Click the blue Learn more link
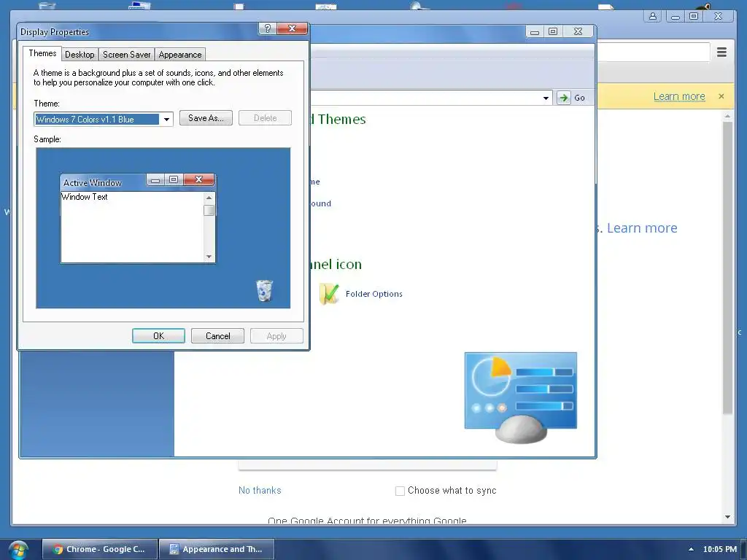Screen dimensions: 747x560 [x=642, y=228]
